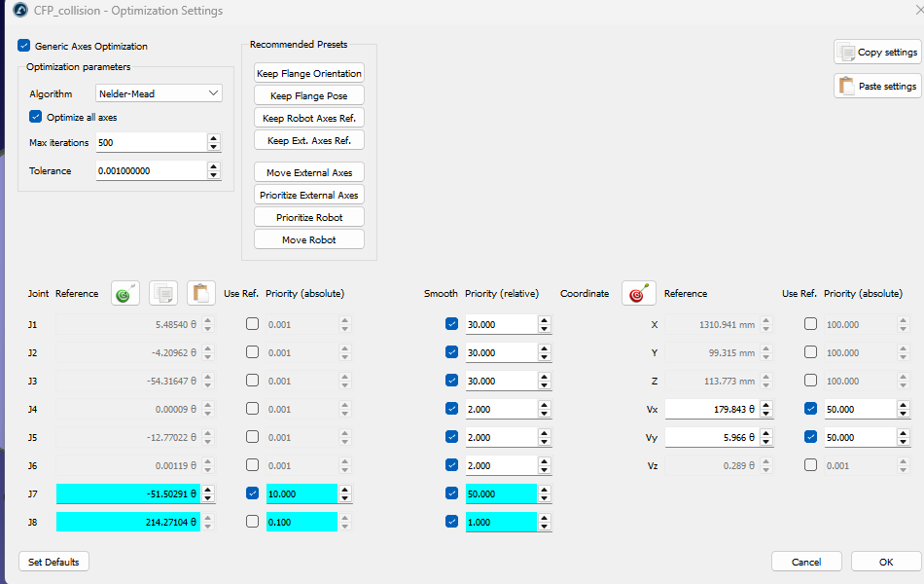Screen dimensions: 924x584
Task: Toggle the Optimize all axes checkbox
Action: click(35, 116)
